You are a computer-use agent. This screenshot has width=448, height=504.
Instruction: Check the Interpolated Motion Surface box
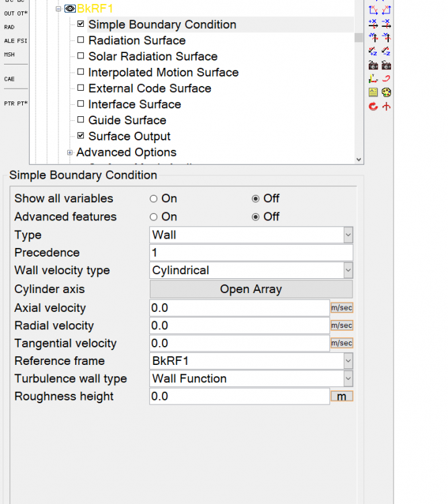81,72
